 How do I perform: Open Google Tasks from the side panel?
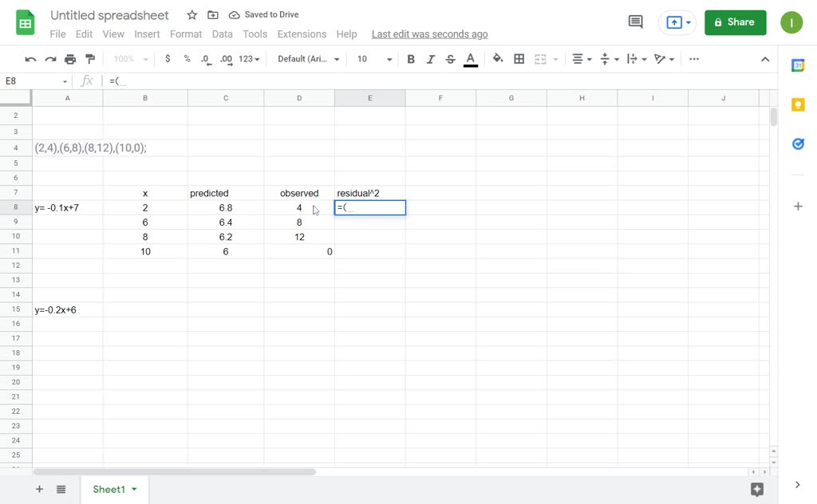pos(798,144)
